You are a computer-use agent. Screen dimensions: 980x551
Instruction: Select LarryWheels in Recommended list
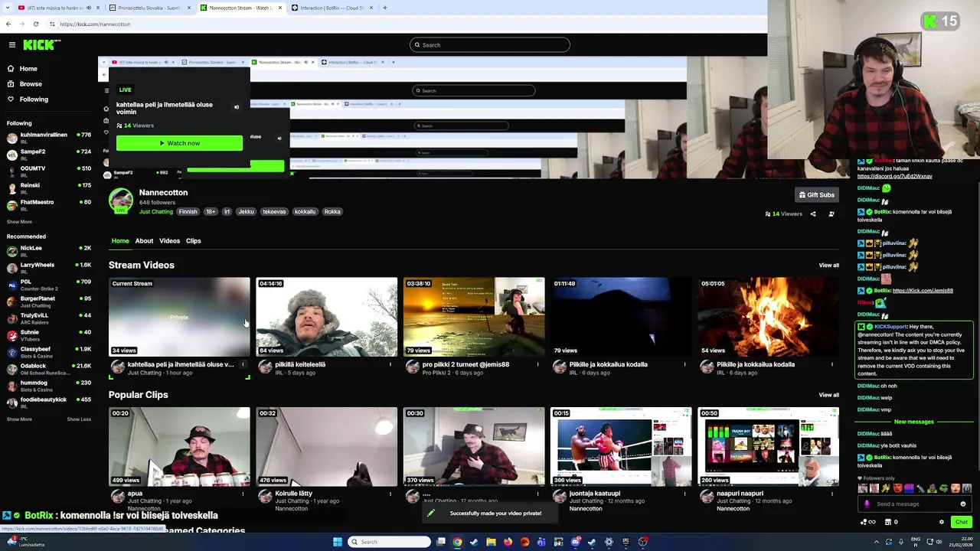tap(48, 268)
